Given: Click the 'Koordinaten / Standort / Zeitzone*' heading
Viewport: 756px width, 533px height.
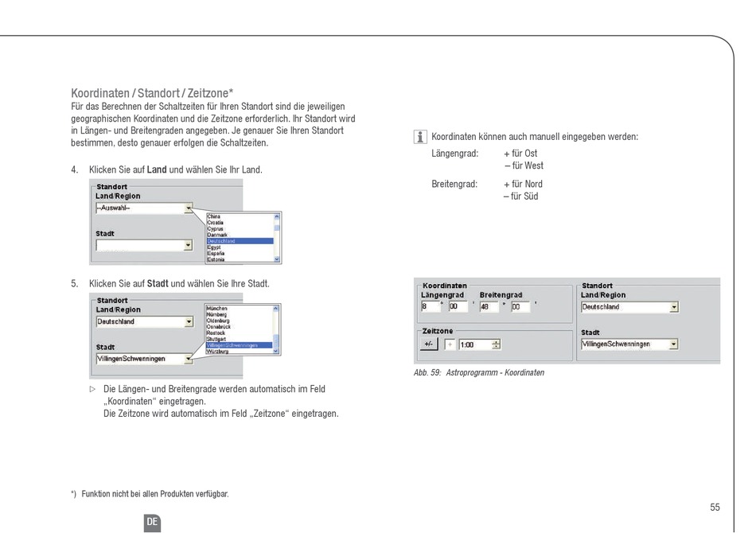Looking at the screenshot, I should coord(152,93).
